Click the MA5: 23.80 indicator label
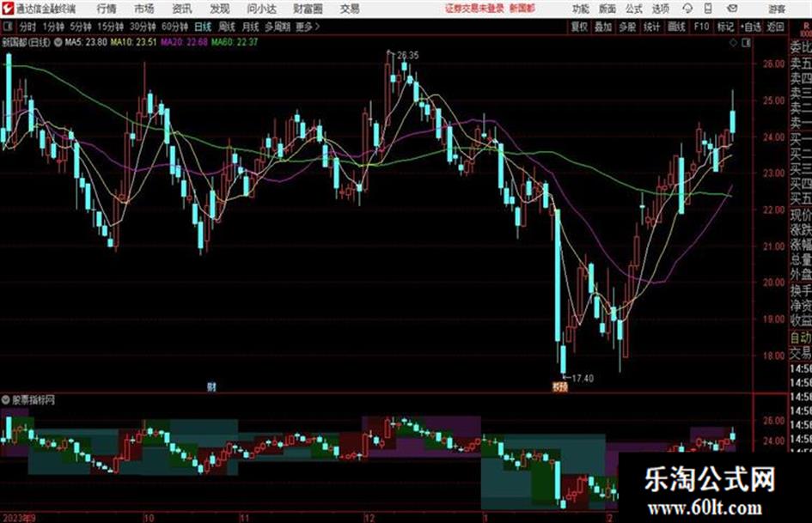 pyautogui.click(x=86, y=42)
